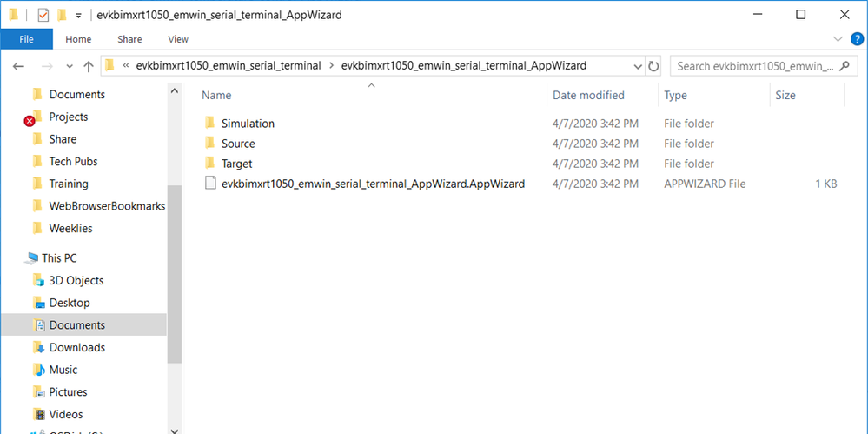Open the address bar history dropdown

coord(638,66)
